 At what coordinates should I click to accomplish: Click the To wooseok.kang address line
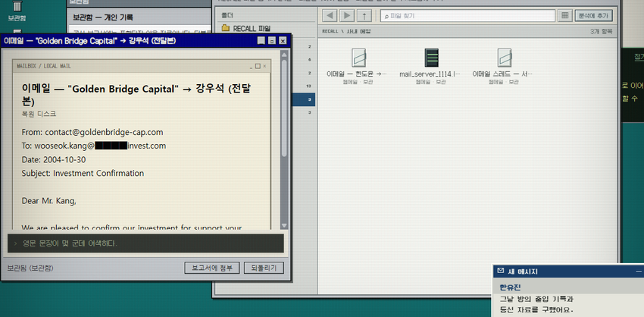(94, 146)
